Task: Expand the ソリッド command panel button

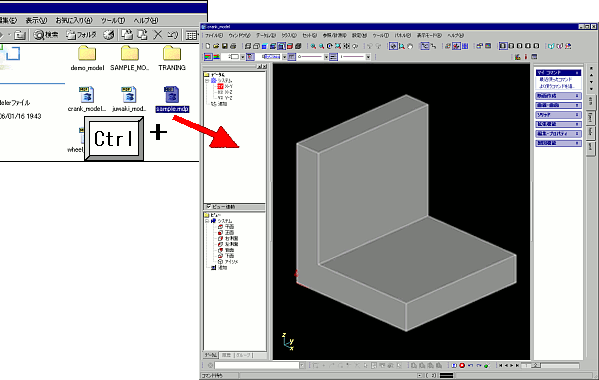Action: 558,115
